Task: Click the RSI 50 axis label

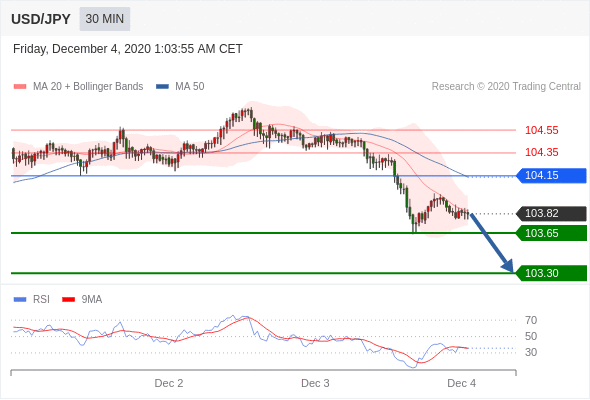Action: point(531,336)
